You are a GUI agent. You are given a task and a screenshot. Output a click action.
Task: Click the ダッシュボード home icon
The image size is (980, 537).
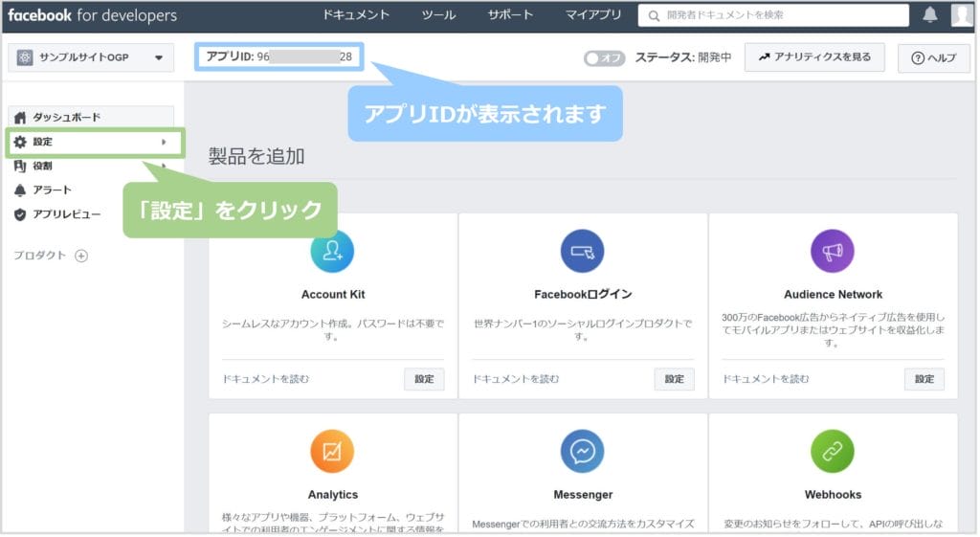20,118
